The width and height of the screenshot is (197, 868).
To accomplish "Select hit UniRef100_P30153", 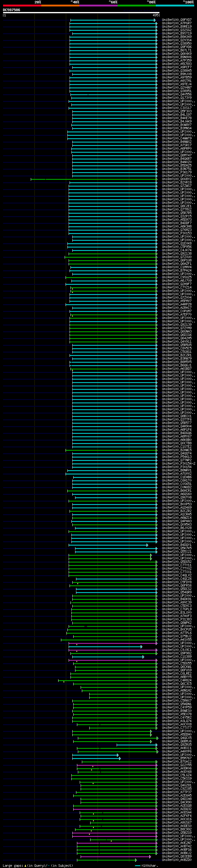I will (176, 233).
